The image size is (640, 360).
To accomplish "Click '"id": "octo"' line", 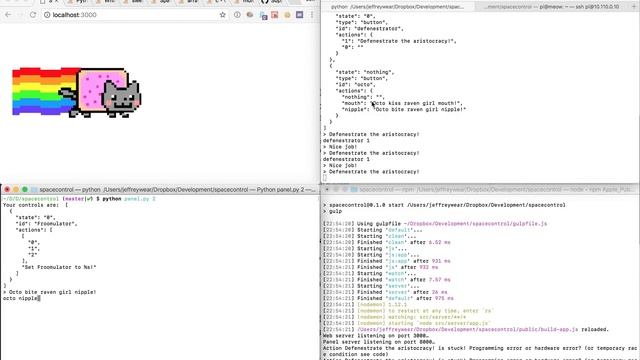I will [x=355, y=84].
